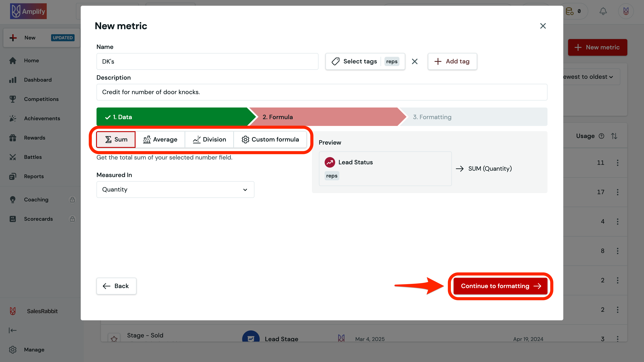This screenshot has height=362, width=644.
Task: Open the Measured In Quantity dropdown
Action: (175, 190)
